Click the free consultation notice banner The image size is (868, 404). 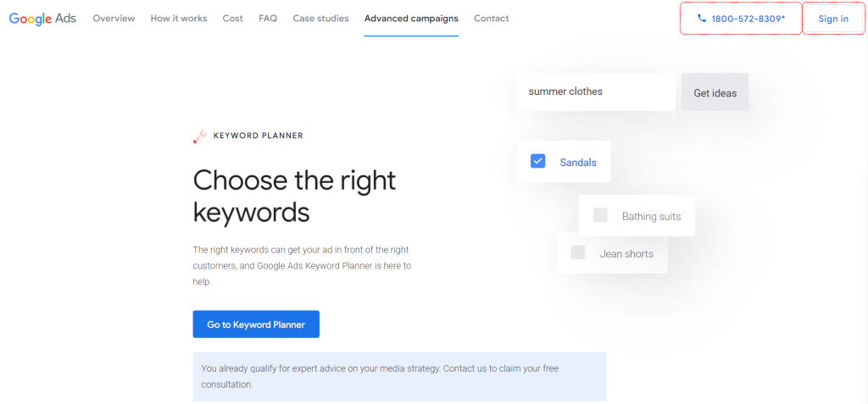coord(399,376)
